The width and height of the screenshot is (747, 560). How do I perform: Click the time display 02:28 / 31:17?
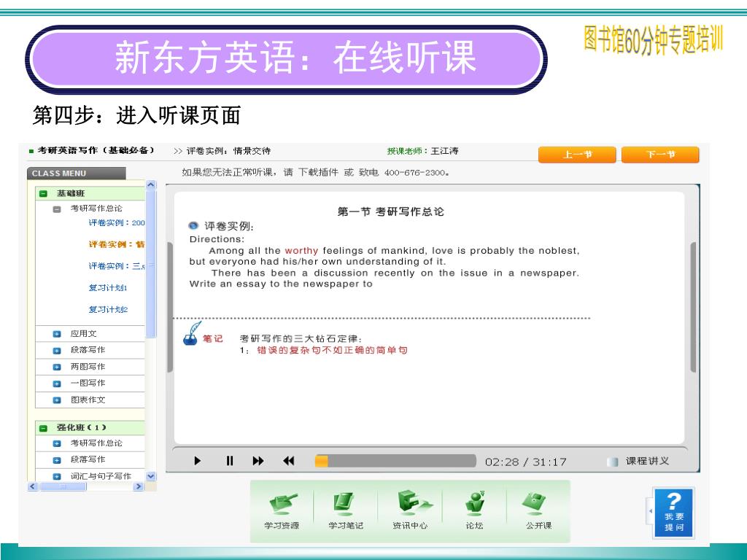point(525,462)
